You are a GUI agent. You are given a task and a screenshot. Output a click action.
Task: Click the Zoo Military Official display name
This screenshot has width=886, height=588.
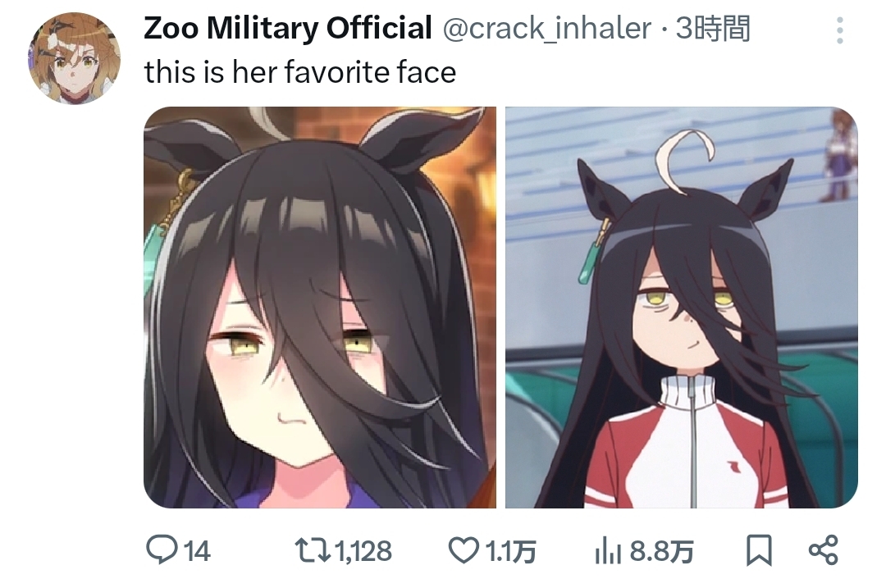(288, 28)
